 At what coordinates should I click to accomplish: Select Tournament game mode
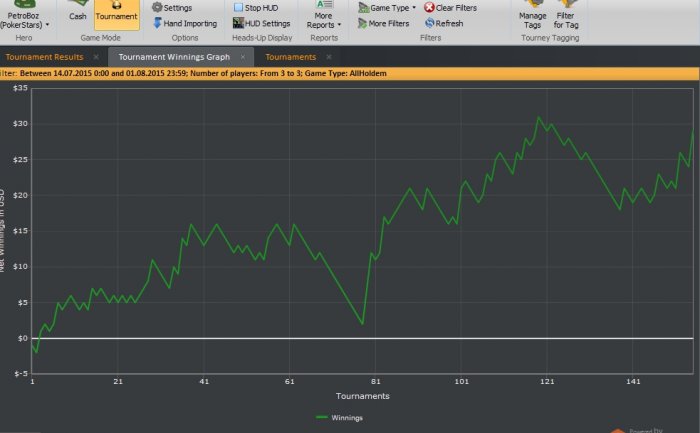point(117,14)
